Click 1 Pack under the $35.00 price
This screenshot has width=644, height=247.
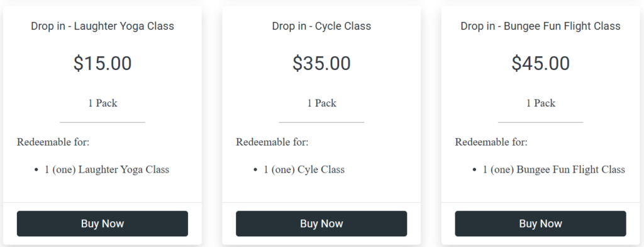coord(321,103)
